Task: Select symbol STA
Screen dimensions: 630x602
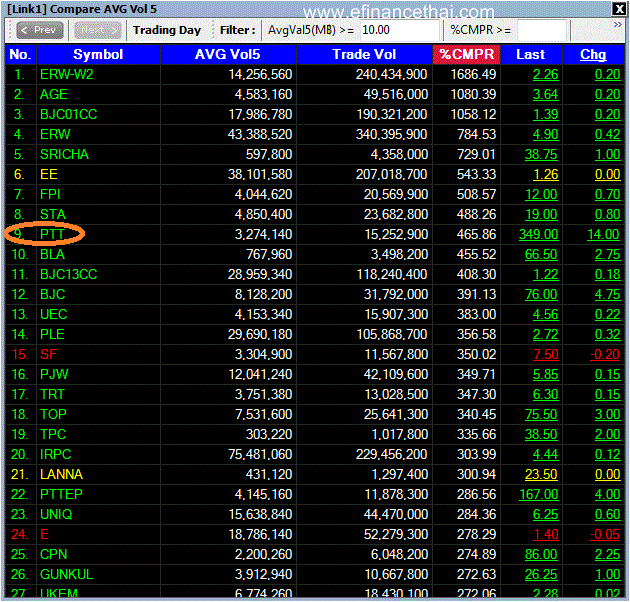Action: pos(53,214)
